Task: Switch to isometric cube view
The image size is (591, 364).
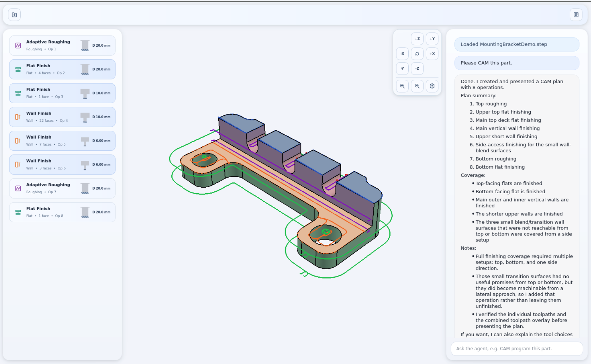Action: 432,86
